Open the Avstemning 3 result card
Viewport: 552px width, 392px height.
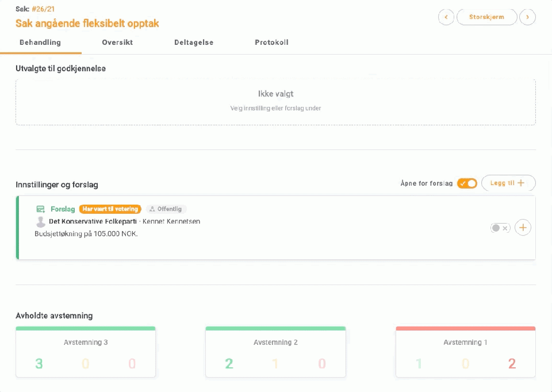click(x=86, y=352)
